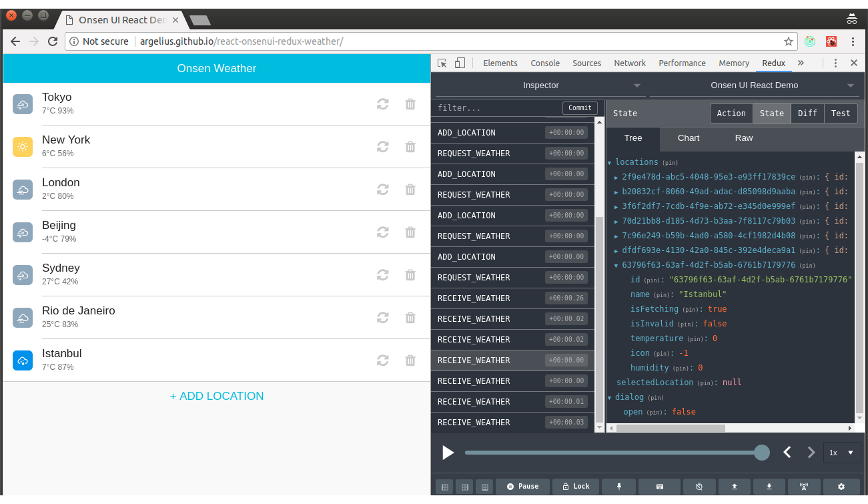This screenshot has width=868, height=504.
Task: Open the DevTools three-dot menu
Action: point(835,63)
